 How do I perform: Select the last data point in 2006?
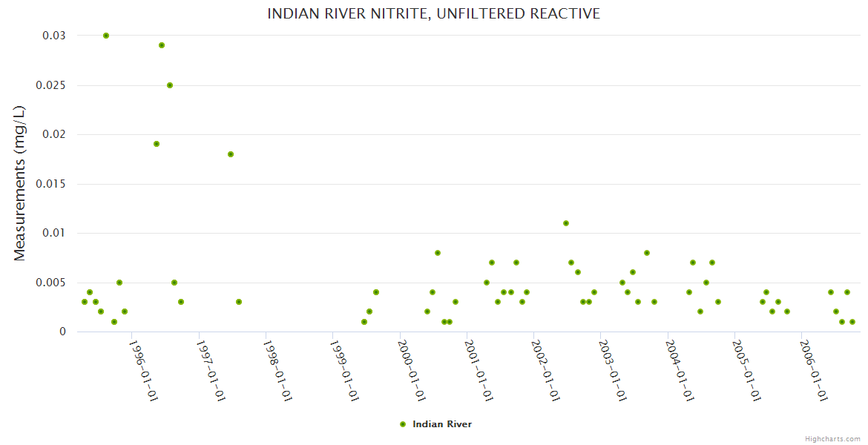(852, 322)
